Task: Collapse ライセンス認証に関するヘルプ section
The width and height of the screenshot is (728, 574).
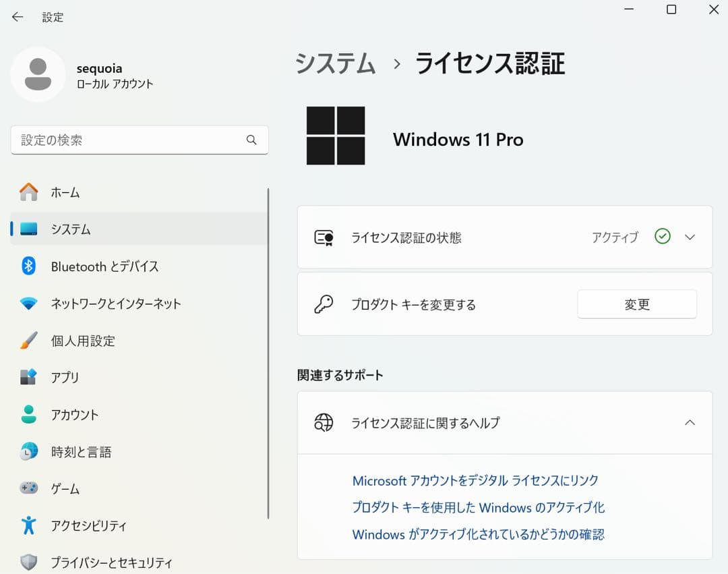Action: pyautogui.click(x=690, y=422)
